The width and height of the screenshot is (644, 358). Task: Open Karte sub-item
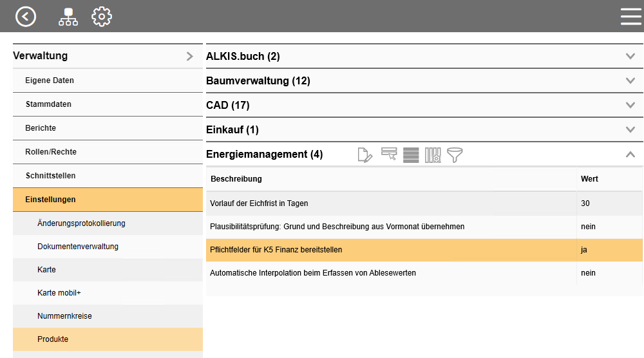tap(108, 270)
